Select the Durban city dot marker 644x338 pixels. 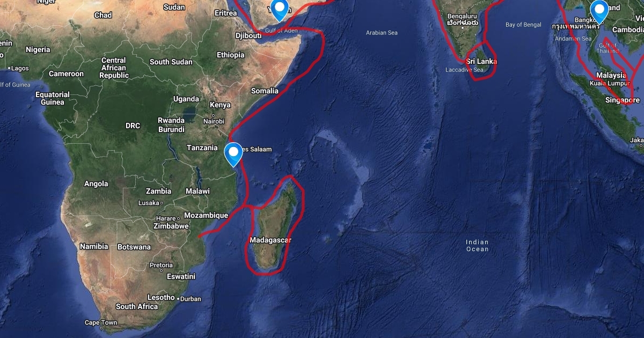[x=179, y=299]
